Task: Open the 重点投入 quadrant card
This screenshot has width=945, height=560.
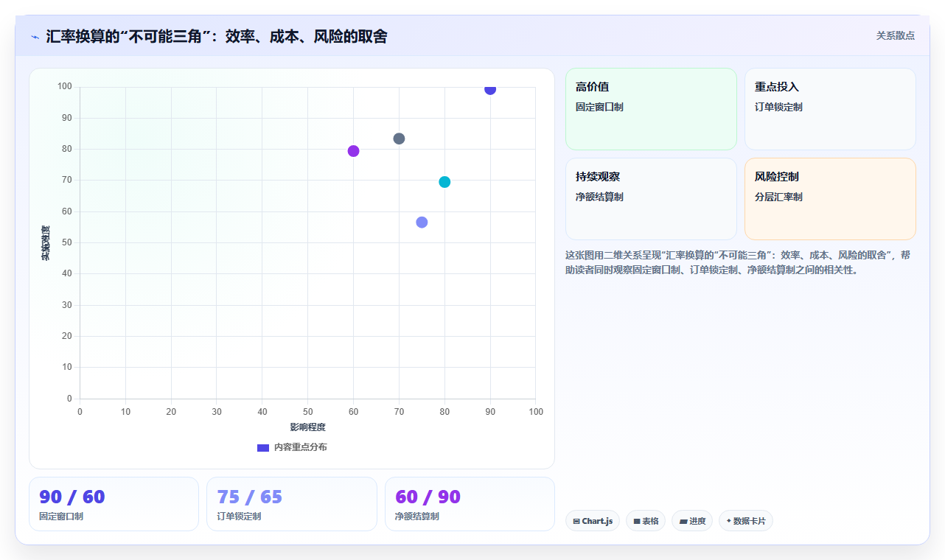Action: click(x=830, y=109)
